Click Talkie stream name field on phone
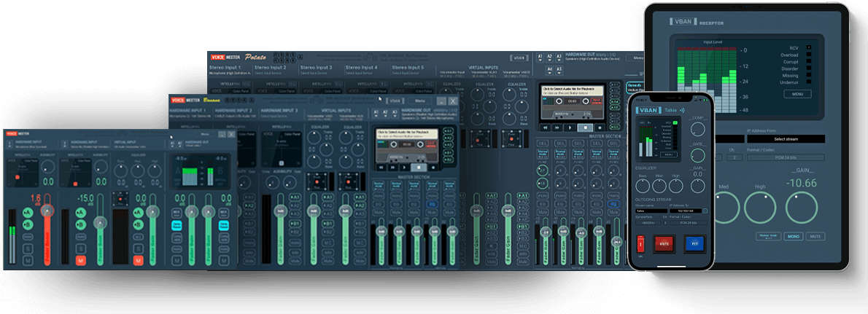 (651, 211)
